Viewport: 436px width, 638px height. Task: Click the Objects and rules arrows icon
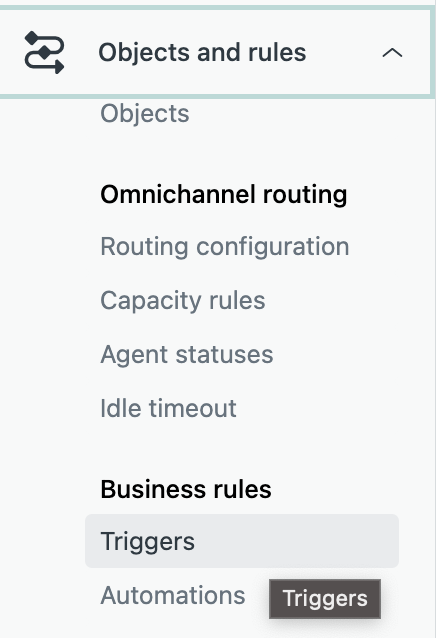[44, 52]
